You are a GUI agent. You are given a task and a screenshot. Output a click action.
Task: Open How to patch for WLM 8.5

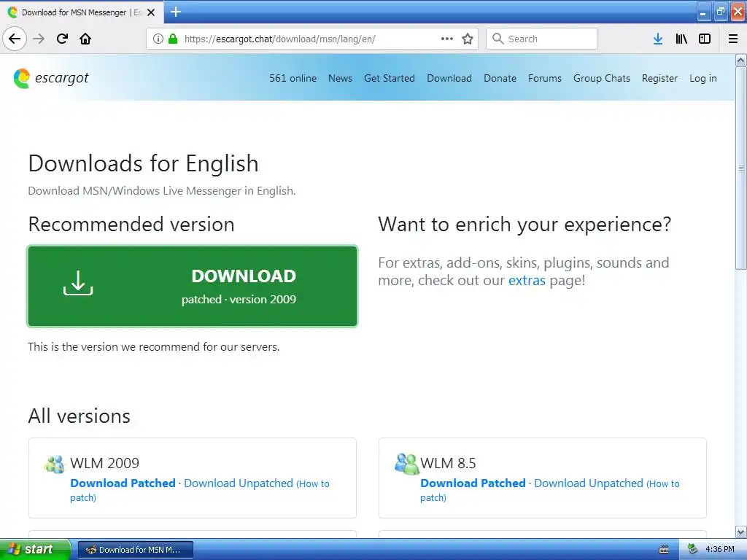[550, 491]
